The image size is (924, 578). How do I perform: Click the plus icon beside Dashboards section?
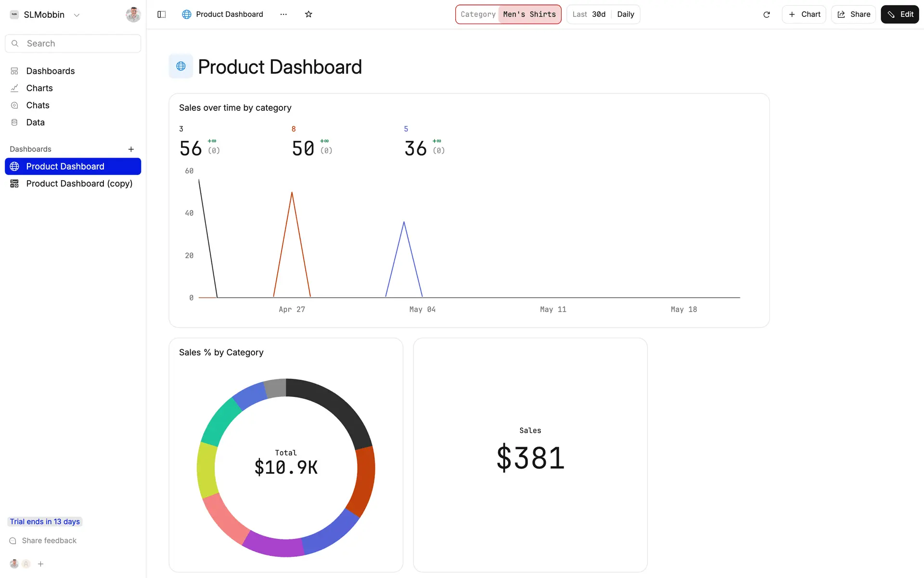[131, 149]
